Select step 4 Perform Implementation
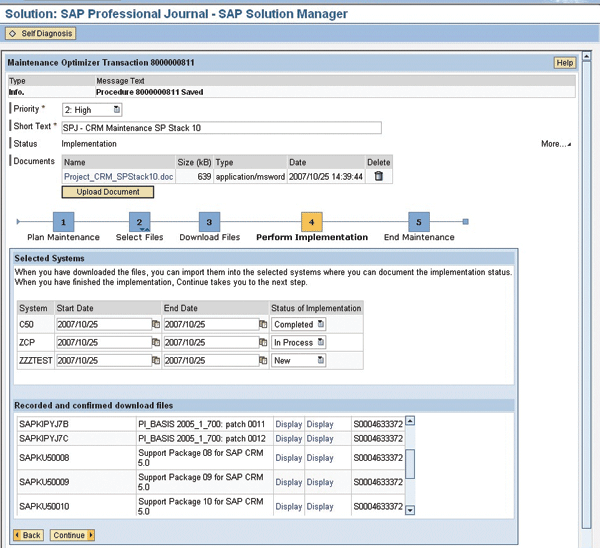This screenshot has height=548, width=600. pos(311,222)
